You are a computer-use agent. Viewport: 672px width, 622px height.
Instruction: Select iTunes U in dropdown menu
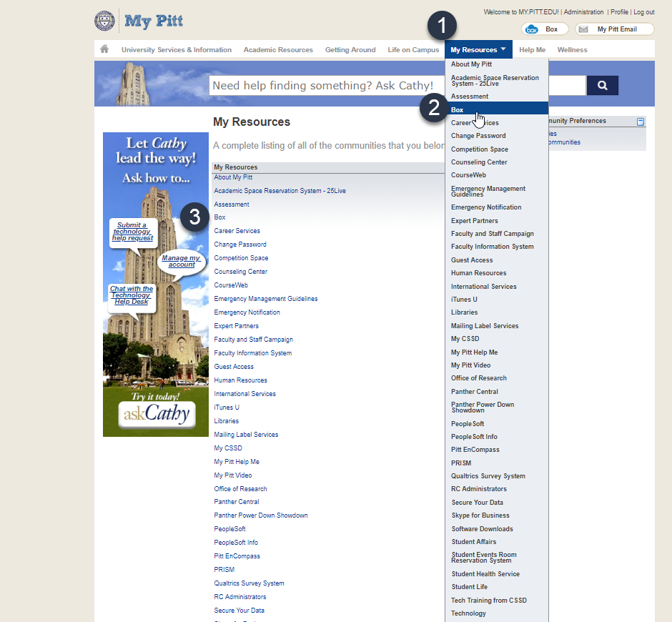tap(464, 300)
